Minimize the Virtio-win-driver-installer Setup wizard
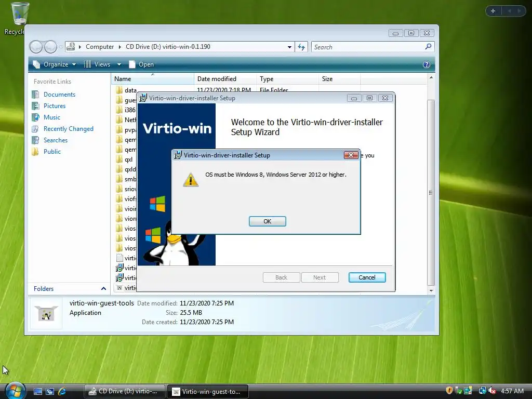This screenshot has height=399, width=532. 354,98
